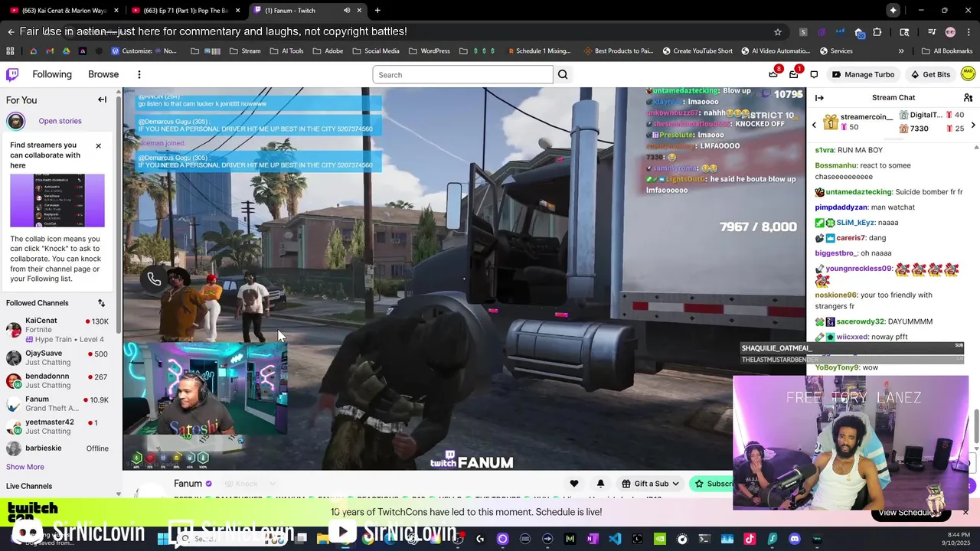The width and height of the screenshot is (980, 551).
Task: Open the chat community users icon
Action: pos(968,98)
